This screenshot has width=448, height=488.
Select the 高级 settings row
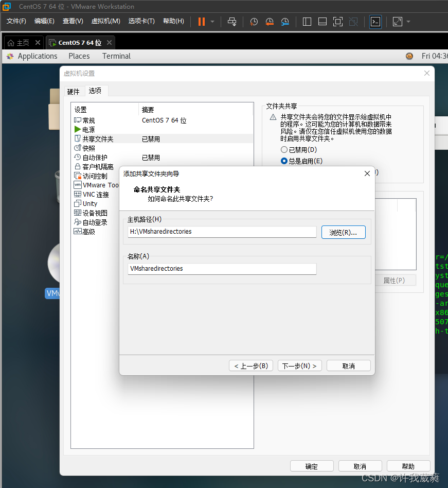point(96,232)
